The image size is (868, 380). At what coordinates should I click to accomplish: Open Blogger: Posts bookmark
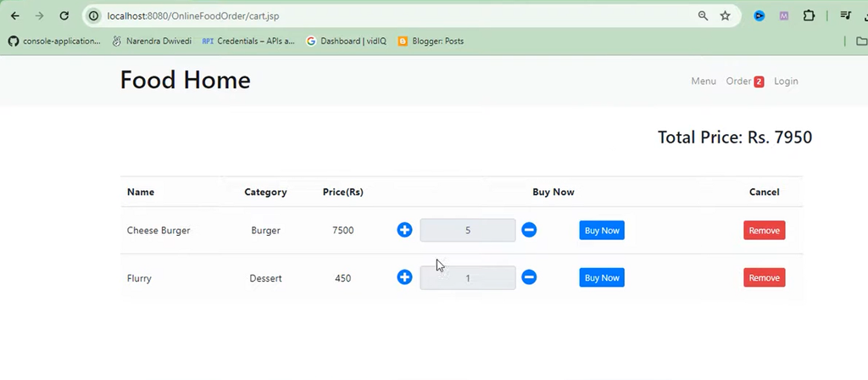click(431, 41)
